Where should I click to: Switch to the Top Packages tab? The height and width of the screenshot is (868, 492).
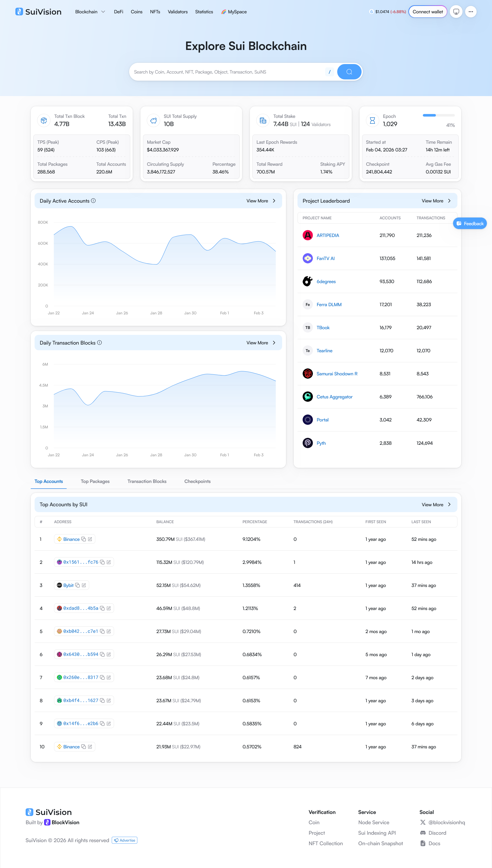pyautogui.click(x=95, y=481)
